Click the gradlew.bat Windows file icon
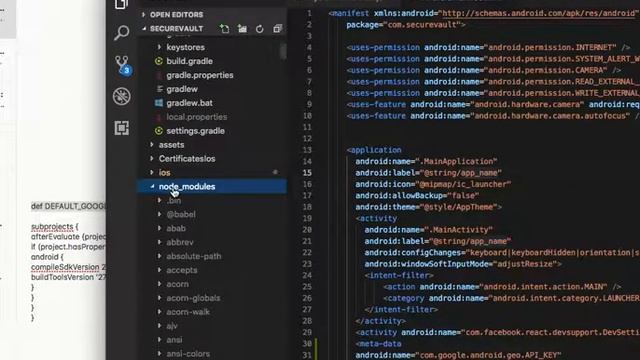 pyautogui.click(x=159, y=103)
